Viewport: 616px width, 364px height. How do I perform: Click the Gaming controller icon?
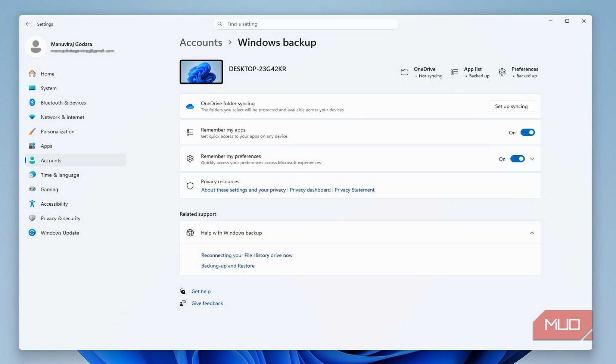point(32,189)
